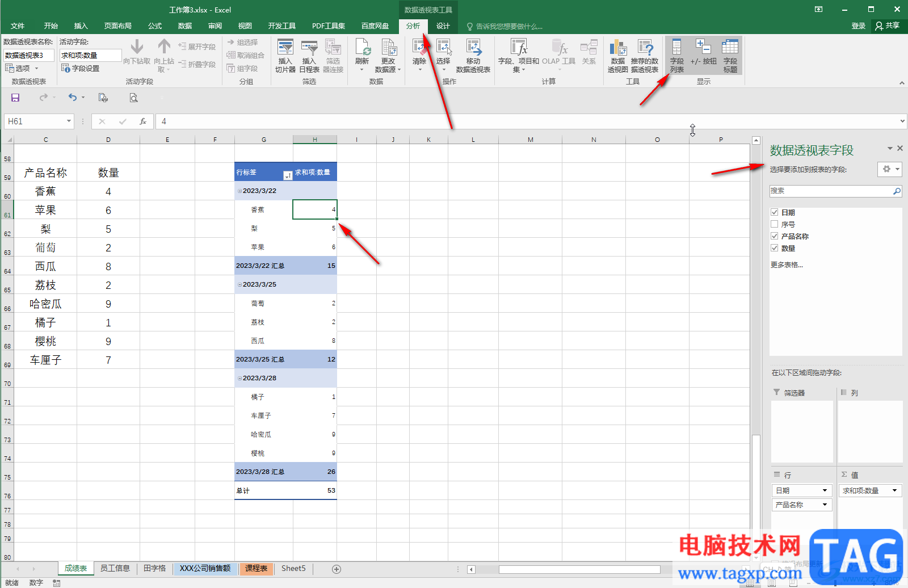Click the 展开字段 expand field button
This screenshot has width=908, height=588.
[197, 47]
